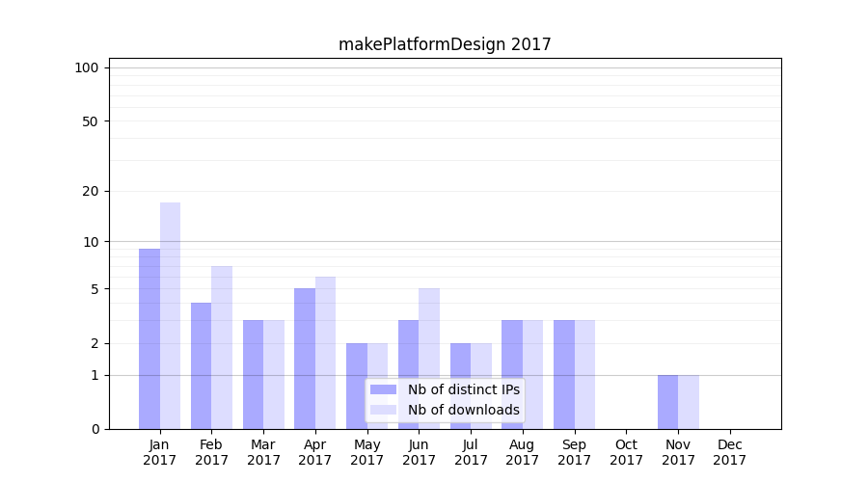Click the Apr 2017 distinct IPs bar

coord(305,359)
